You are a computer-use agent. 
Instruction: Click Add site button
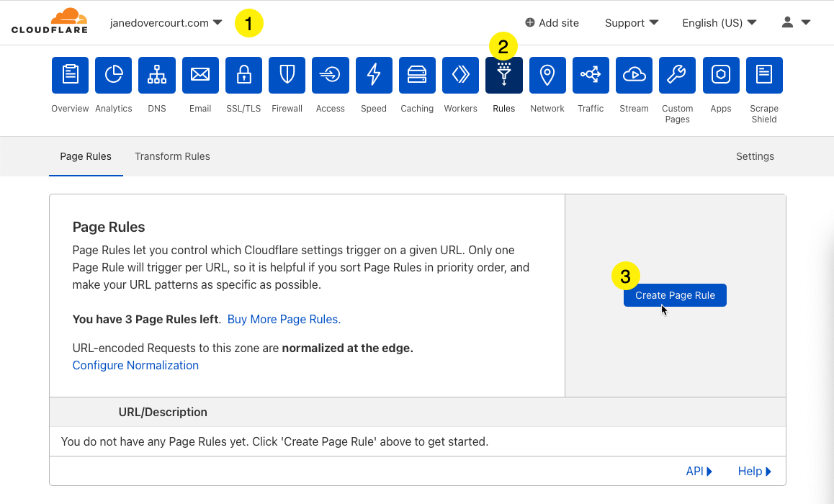(552, 23)
